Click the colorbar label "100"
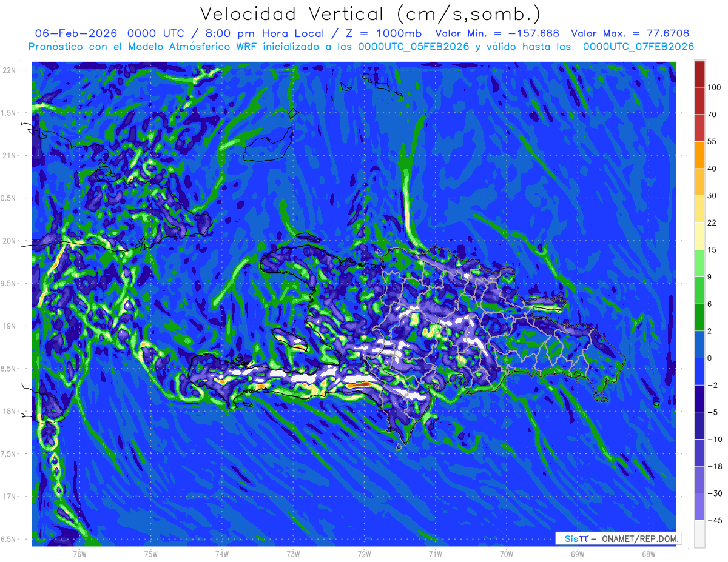This screenshot has width=728, height=562. (715, 87)
